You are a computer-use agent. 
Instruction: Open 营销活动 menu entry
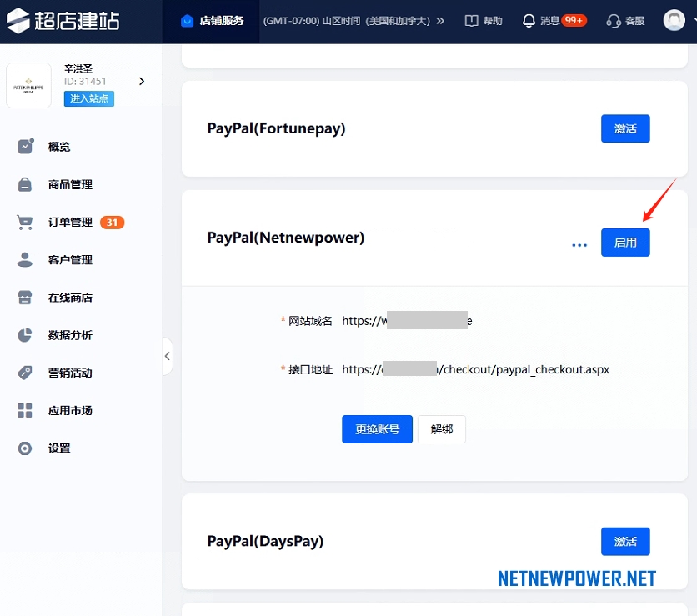70,373
